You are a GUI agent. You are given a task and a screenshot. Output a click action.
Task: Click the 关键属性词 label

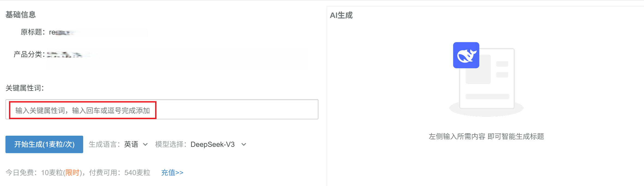[25, 88]
